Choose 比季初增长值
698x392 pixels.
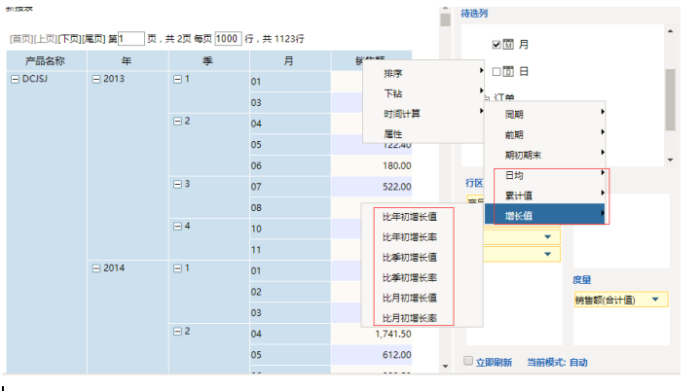pos(410,257)
